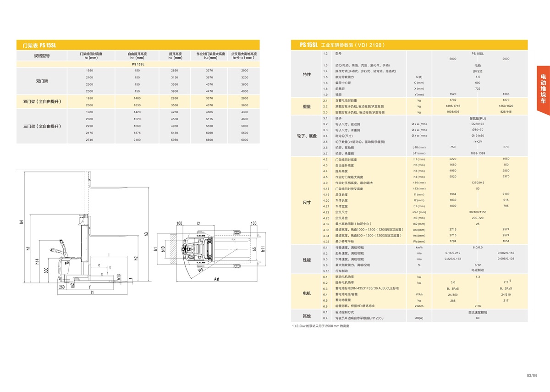Image resolution: width=550 pixels, height=392 pixels.
Task: Select the '交流速度控制' drive control value
Action: 478,312
